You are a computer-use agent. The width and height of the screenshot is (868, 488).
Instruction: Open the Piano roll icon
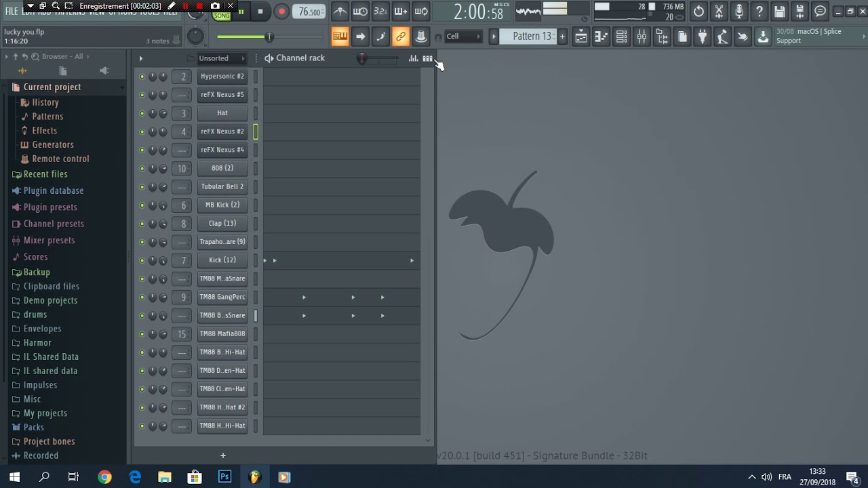601,37
